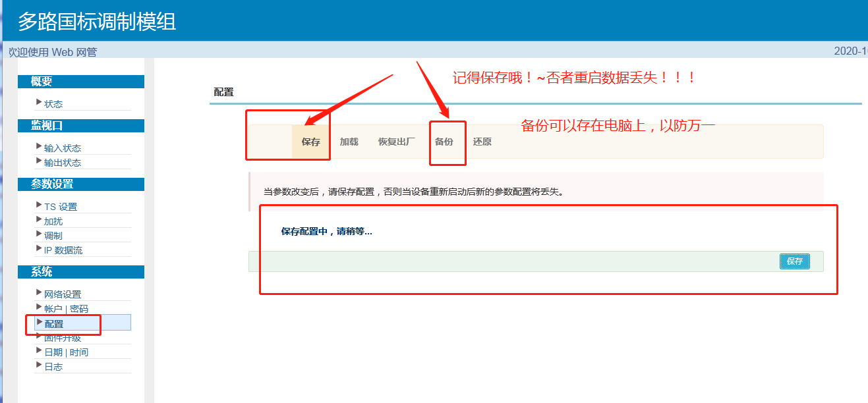Screen dimensions: 868x403
Task: Open the 加扰 scrambling settings
Action: 53,221
